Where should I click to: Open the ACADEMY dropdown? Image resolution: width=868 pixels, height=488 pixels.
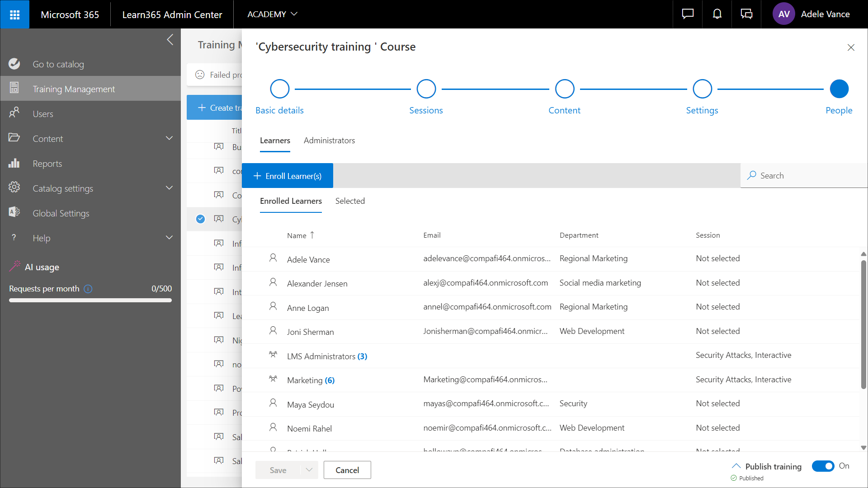point(272,14)
